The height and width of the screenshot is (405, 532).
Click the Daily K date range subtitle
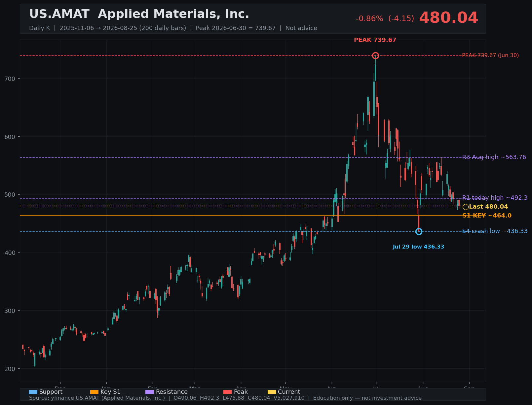click(x=173, y=28)
